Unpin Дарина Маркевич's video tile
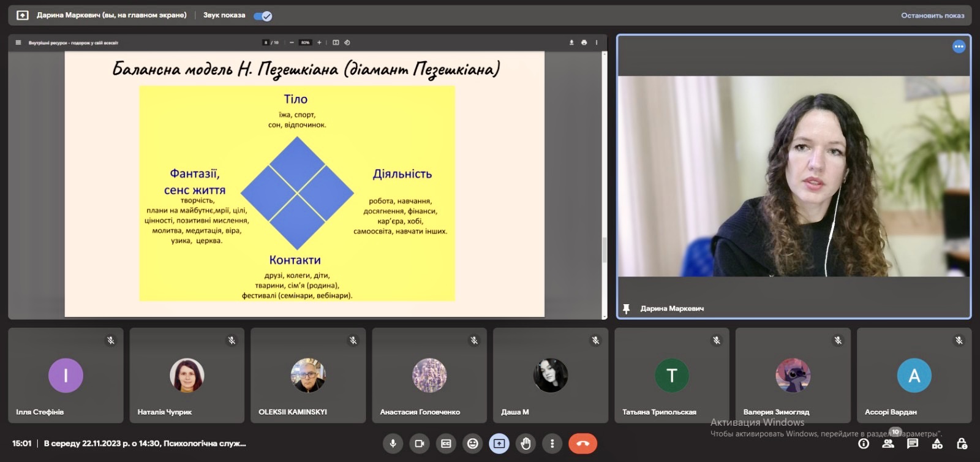Screen dimensions: 980x462 pos(626,309)
